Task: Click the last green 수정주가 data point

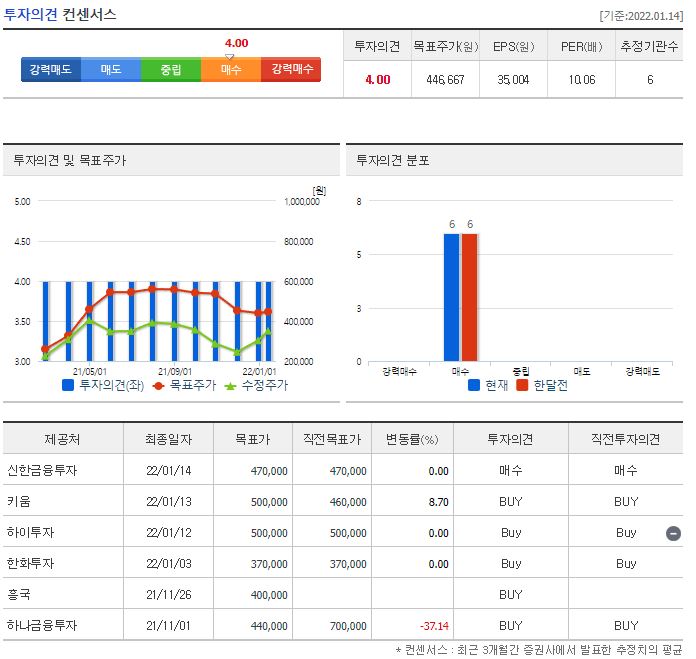Action: click(x=268, y=331)
